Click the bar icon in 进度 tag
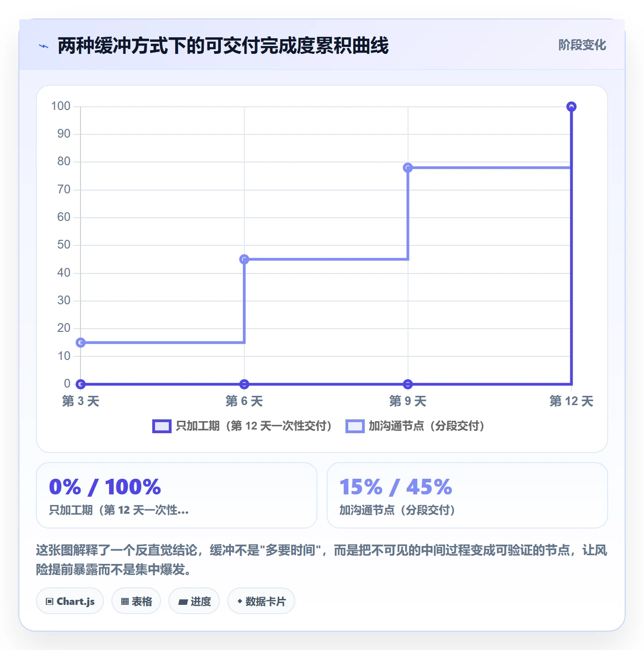Image resolution: width=644 pixels, height=650 pixels. point(183,602)
